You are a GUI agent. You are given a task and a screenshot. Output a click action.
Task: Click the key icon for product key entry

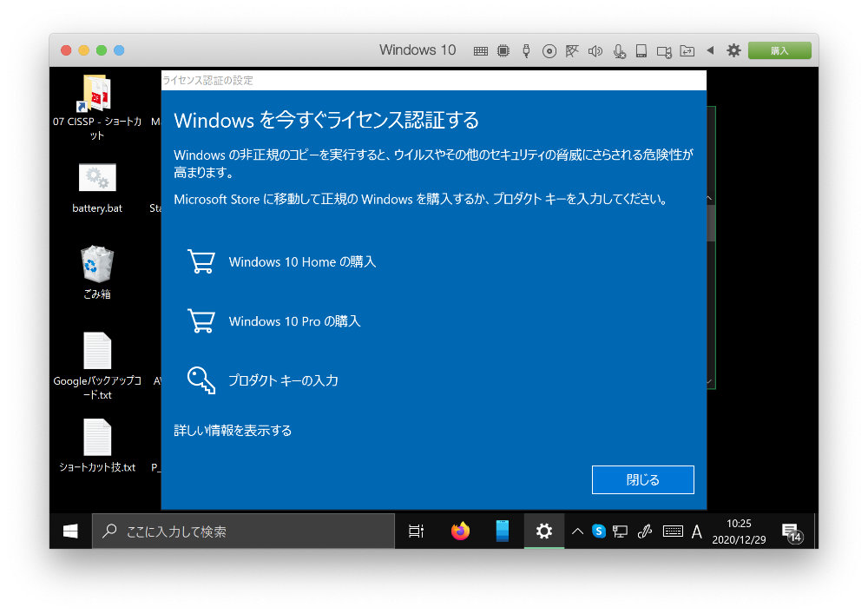click(x=201, y=380)
